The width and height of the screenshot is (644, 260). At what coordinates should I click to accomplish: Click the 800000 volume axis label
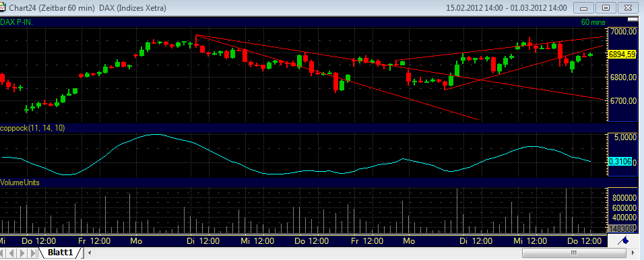pyautogui.click(x=624, y=198)
